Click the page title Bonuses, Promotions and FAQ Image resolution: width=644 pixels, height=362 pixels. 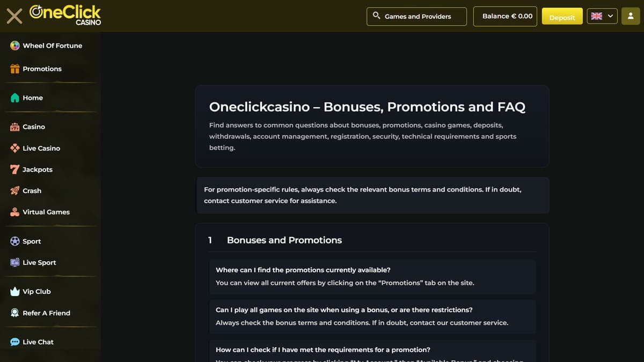click(x=367, y=107)
